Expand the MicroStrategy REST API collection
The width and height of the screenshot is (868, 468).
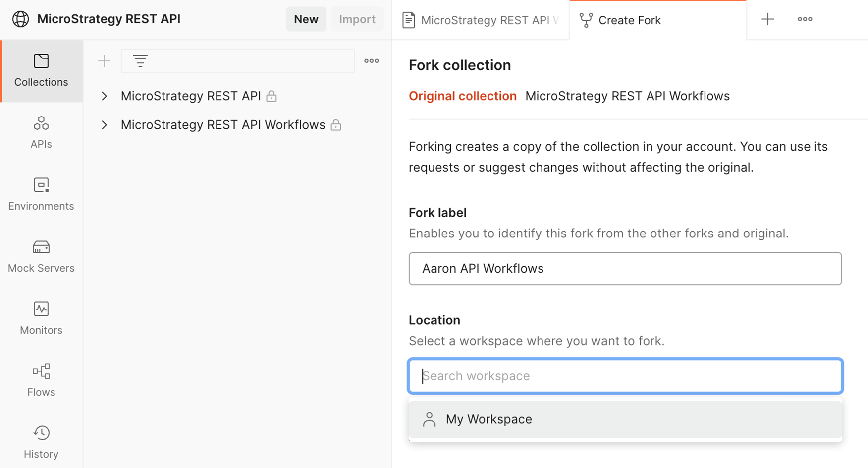[104, 96]
